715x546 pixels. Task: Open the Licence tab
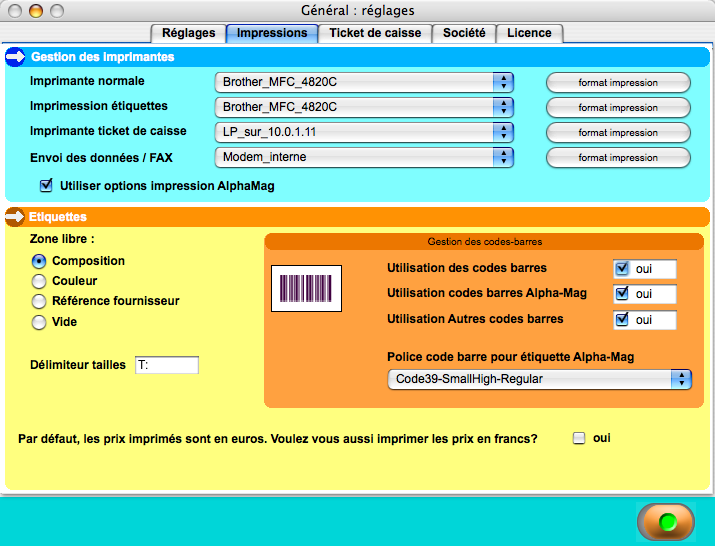(x=529, y=33)
